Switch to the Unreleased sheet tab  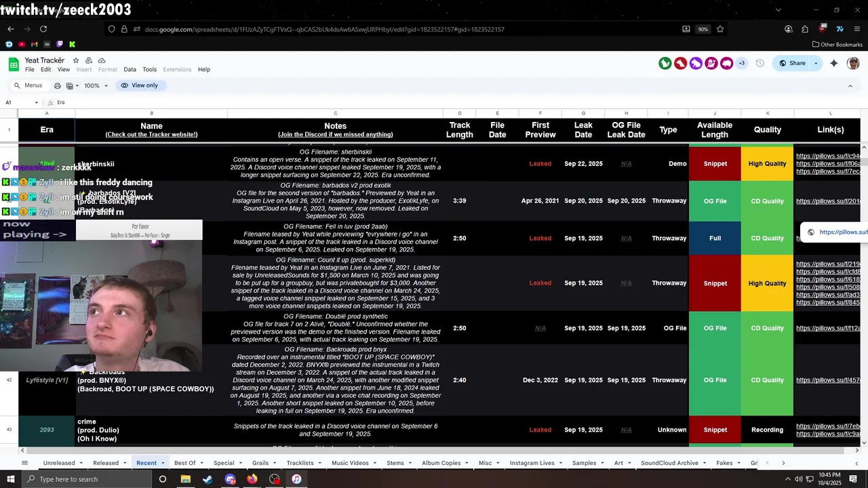click(x=59, y=463)
